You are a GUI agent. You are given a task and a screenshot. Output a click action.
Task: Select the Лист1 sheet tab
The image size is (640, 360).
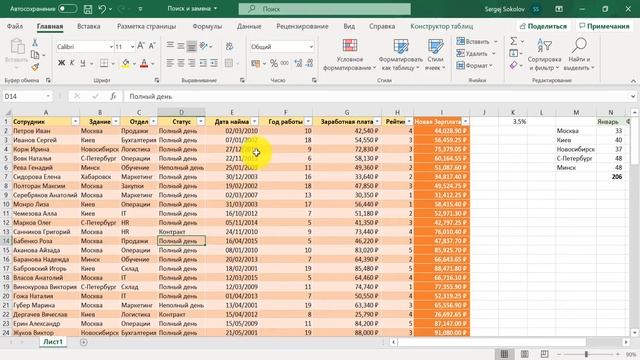53,342
